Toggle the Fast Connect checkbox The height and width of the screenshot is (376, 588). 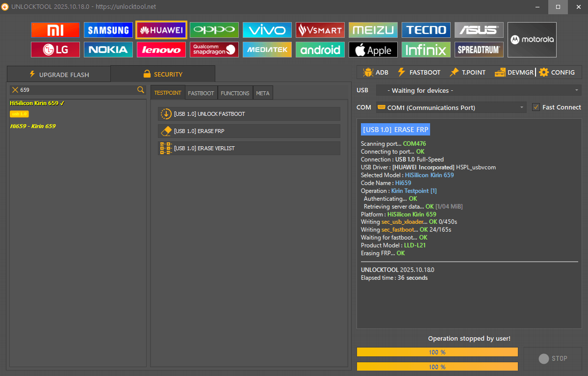[536, 107]
